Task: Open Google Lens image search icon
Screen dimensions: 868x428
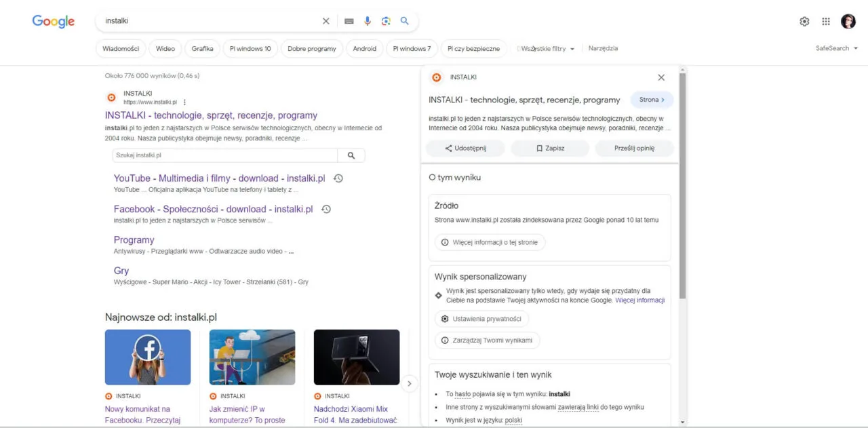Action: [386, 21]
